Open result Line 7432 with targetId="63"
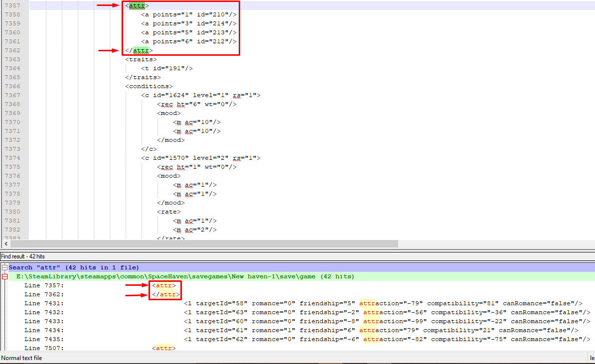The height and width of the screenshot is (364, 595). 307,312
